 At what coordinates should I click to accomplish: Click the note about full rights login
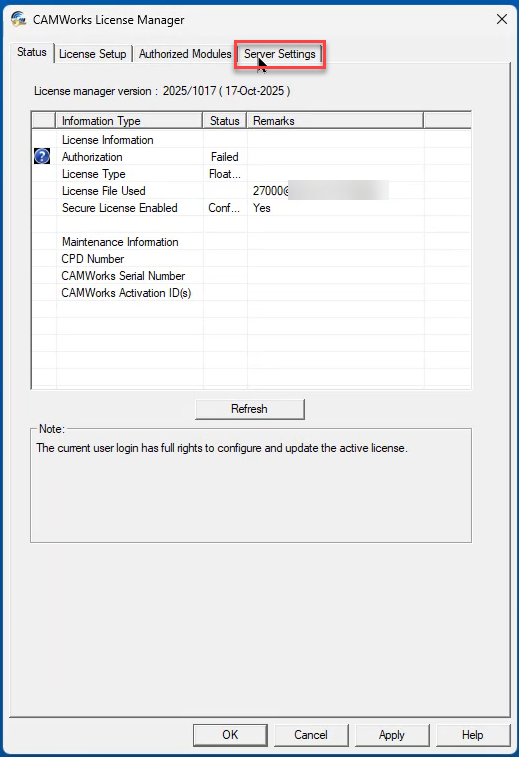pyautogui.click(x=222, y=448)
